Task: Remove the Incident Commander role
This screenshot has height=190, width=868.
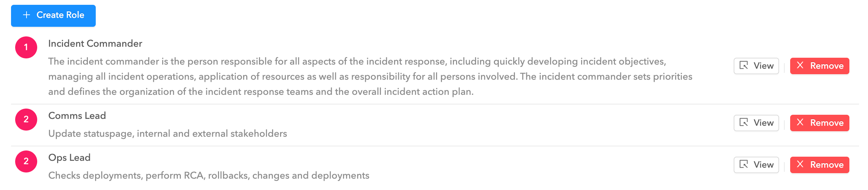Action: coord(820,66)
